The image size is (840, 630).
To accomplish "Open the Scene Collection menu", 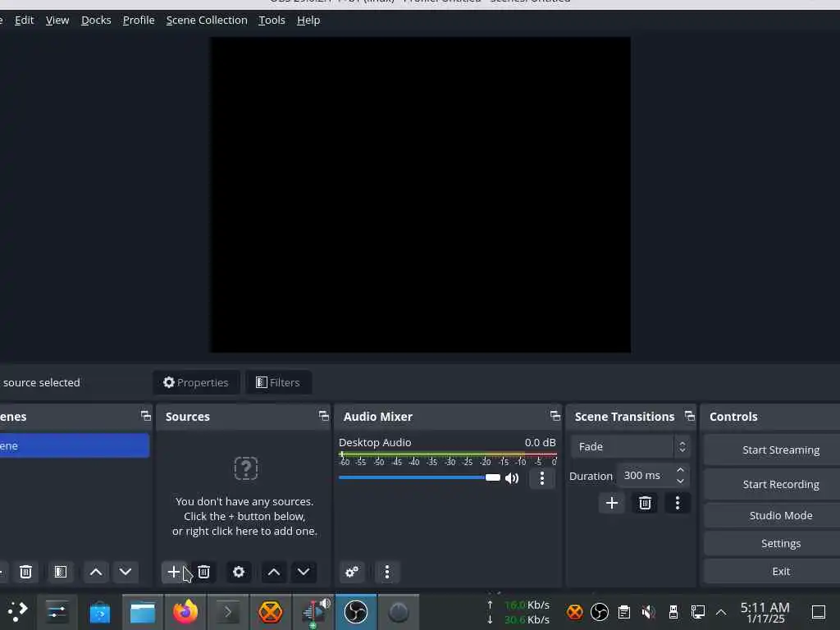I will [207, 20].
